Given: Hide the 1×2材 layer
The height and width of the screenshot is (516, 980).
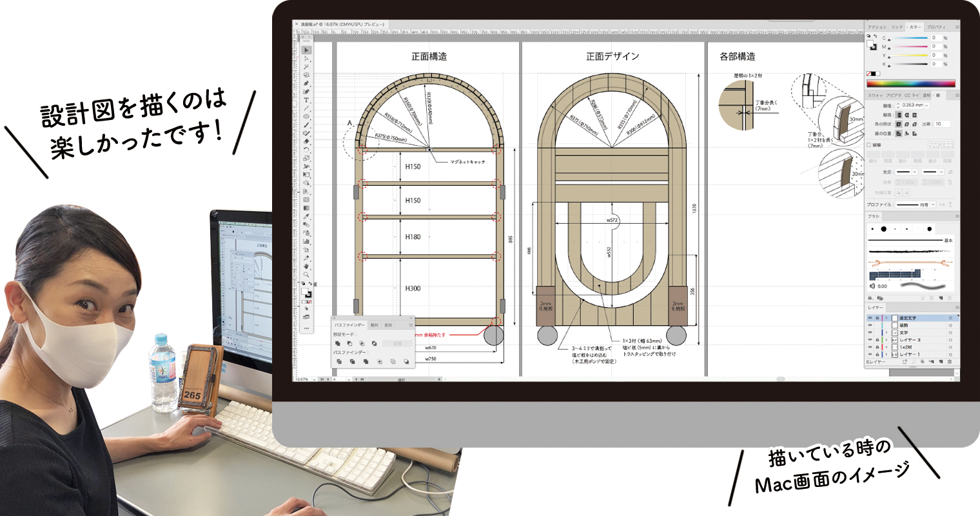Looking at the screenshot, I should coord(870,347).
